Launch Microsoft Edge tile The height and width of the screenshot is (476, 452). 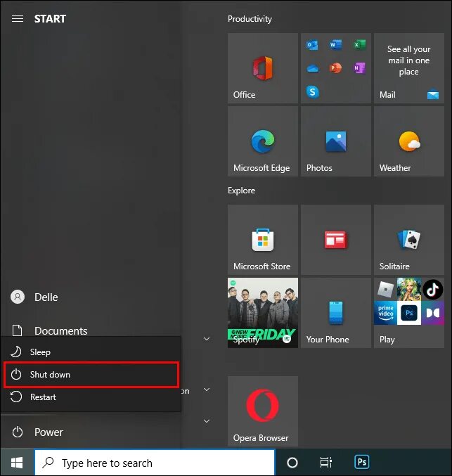[263, 141]
